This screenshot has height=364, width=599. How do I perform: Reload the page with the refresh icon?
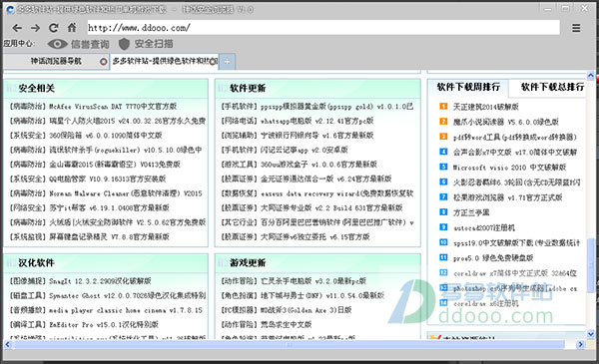click(54, 28)
